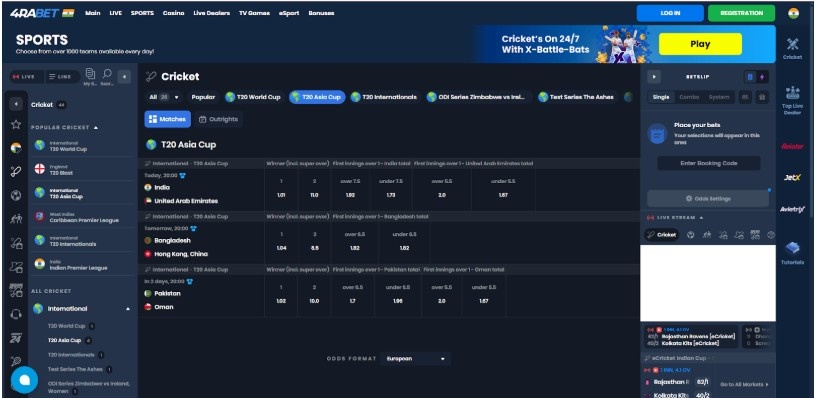Choose Single bet type
Viewport: 815px width, 398px height.
click(661, 97)
